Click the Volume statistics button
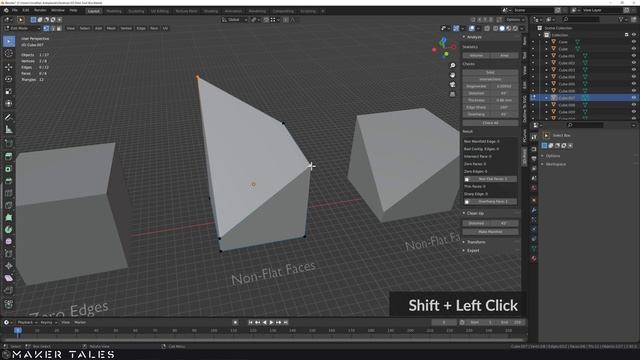 tap(476, 55)
